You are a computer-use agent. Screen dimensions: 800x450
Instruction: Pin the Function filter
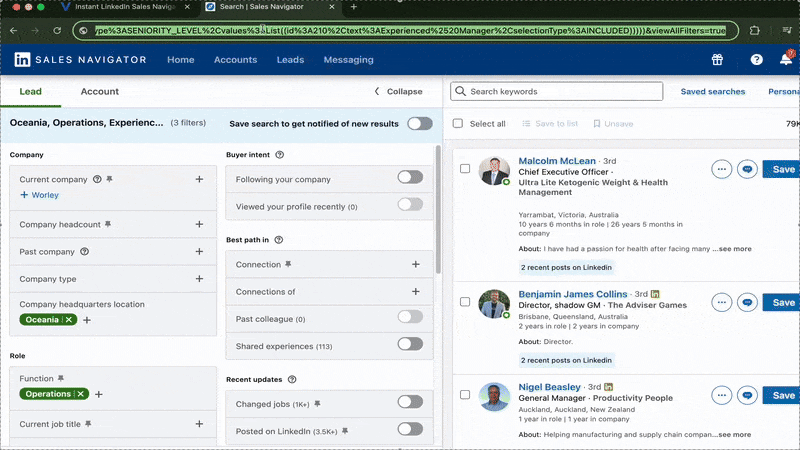(x=61, y=378)
